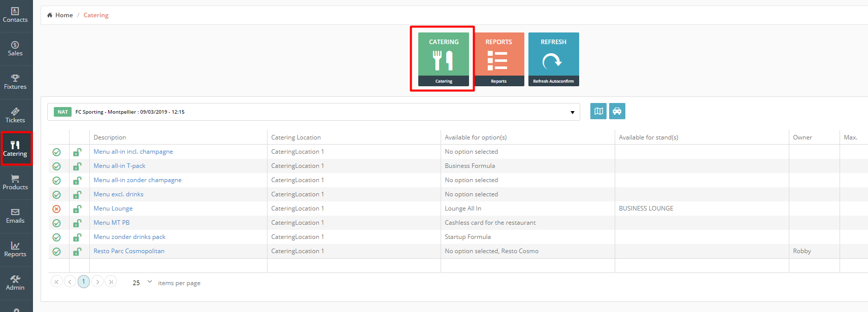868x312 pixels.
Task: Open the Menu Lounge link
Action: 113,209
